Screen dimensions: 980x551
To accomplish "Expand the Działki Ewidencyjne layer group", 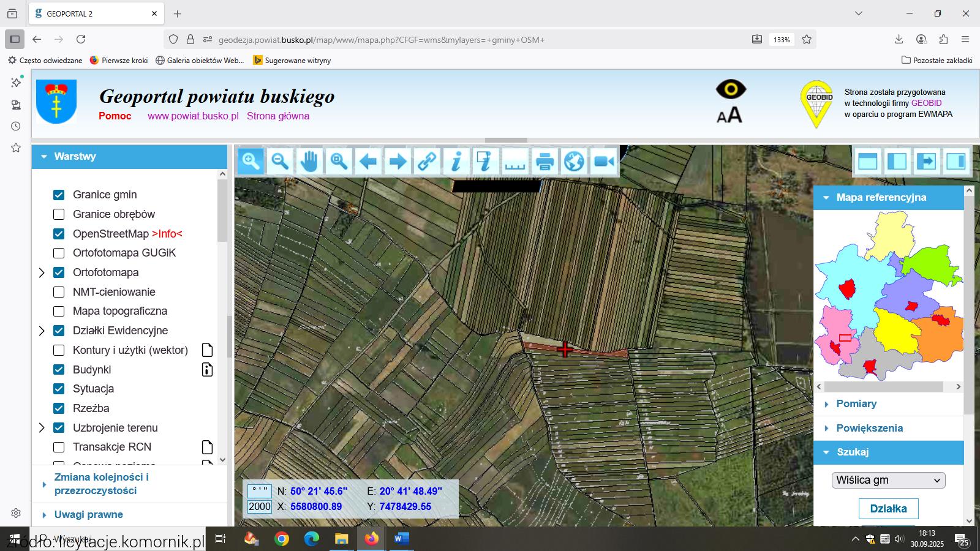I will 42,331.
